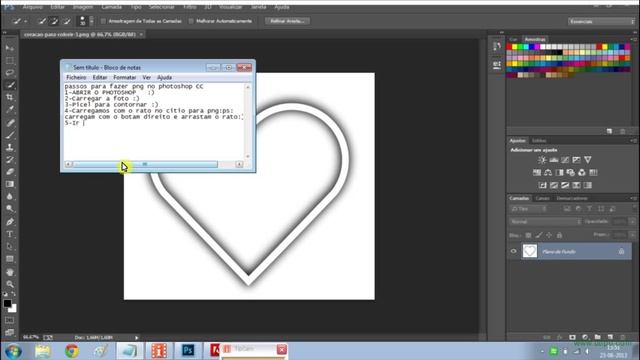
Task: Select the Horizontal Type tool
Action: pos(10,234)
